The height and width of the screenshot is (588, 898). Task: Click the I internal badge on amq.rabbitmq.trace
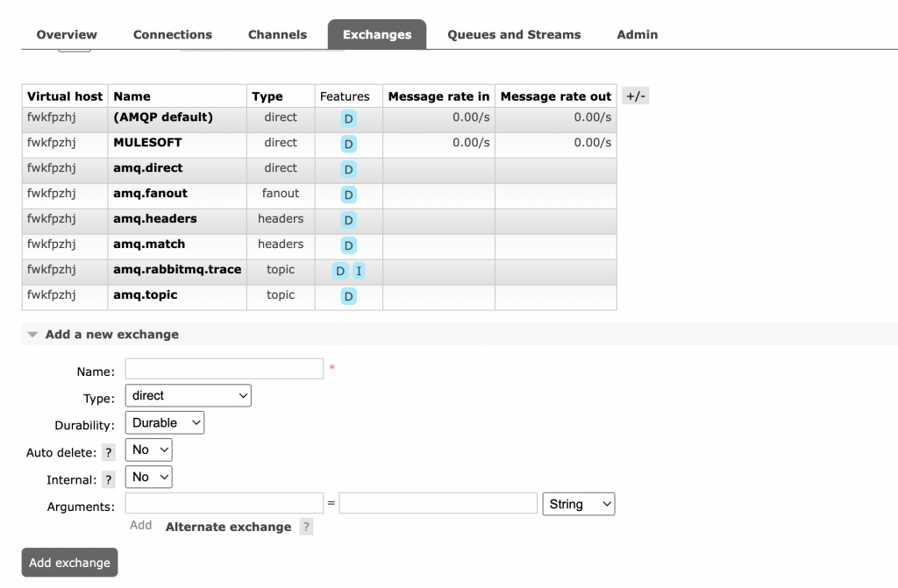[359, 272]
